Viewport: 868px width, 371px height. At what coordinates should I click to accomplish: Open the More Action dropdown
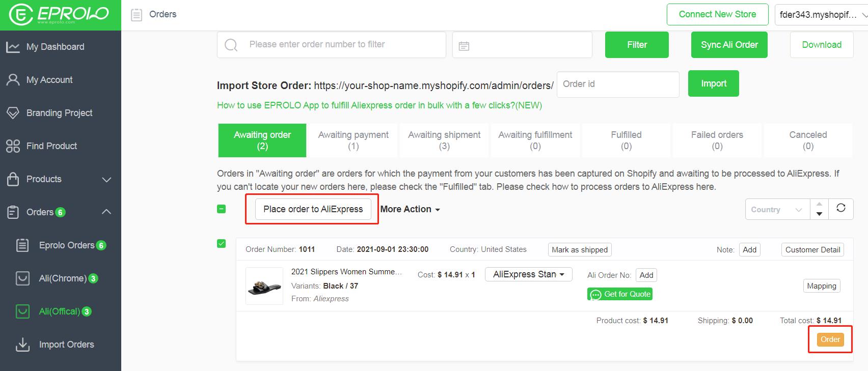pos(410,209)
